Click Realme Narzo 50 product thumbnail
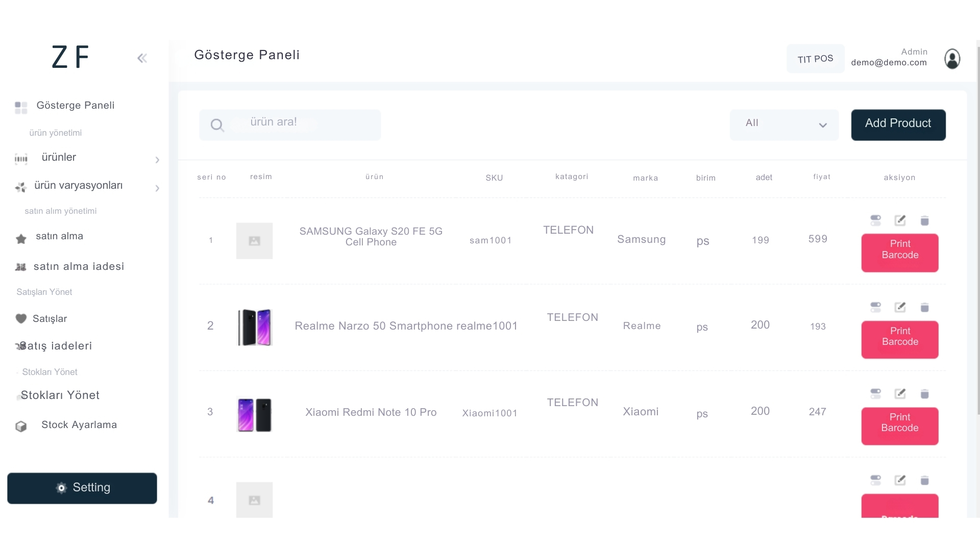This screenshot has width=980, height=551. coord(254,327)
